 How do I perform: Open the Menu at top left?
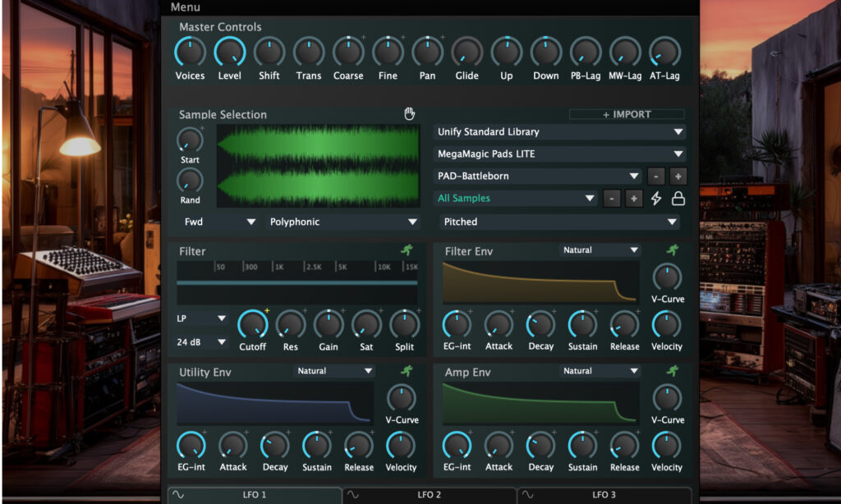point(184,7)
